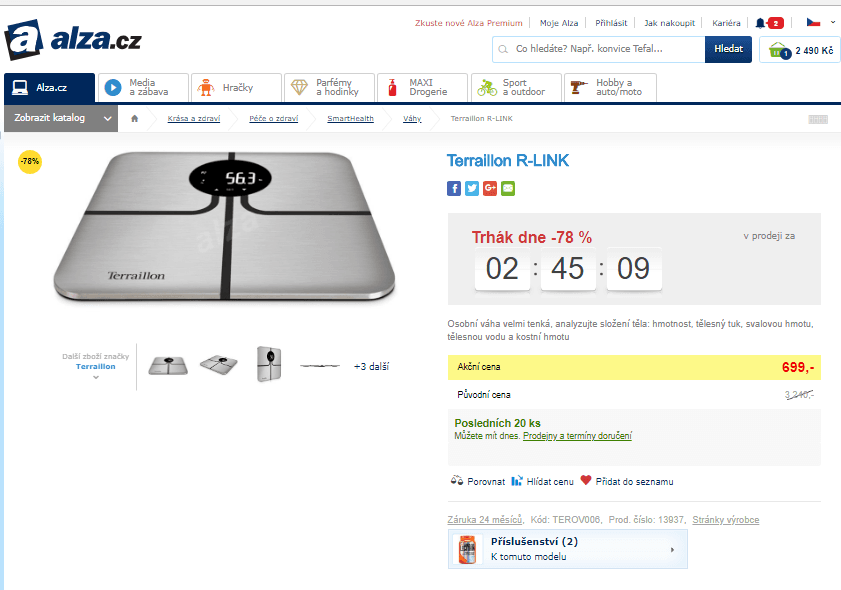Open Přihlásit login link
Viewport: 841px width, 590px height.
click(x=611, y=23)
